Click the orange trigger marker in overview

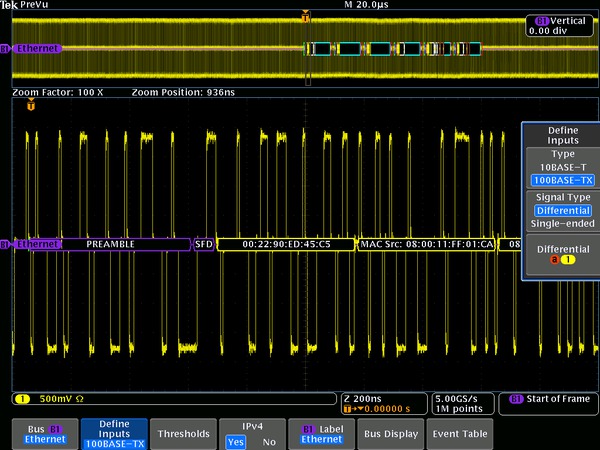click(306, 16)
